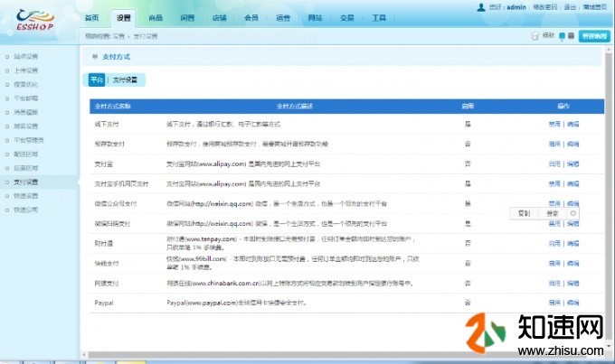615x364 pixels.
Task: Click the blue button right of the skin swatches
Action: point(594,36)
